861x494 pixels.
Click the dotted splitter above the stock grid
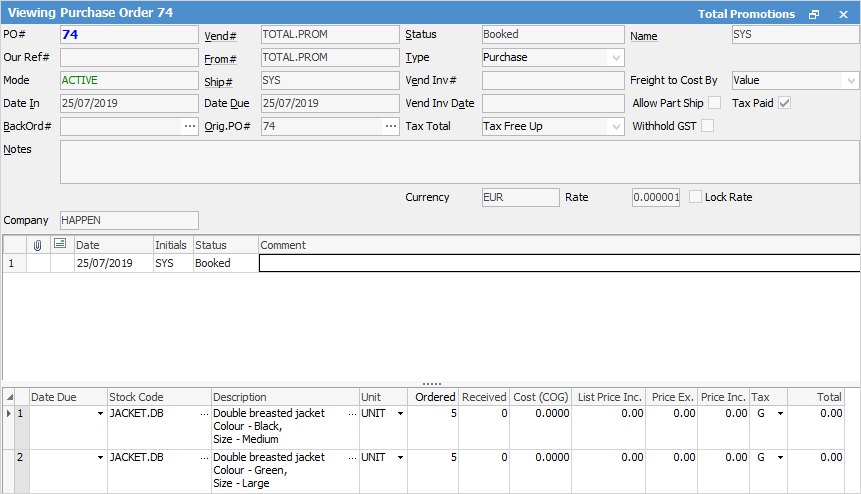(x=431, y=384)
